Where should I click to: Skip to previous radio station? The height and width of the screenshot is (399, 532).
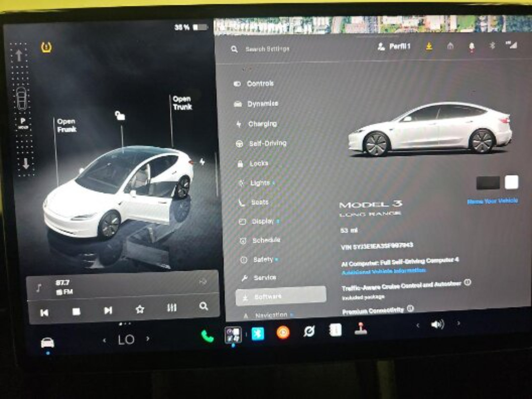[44, 313]
